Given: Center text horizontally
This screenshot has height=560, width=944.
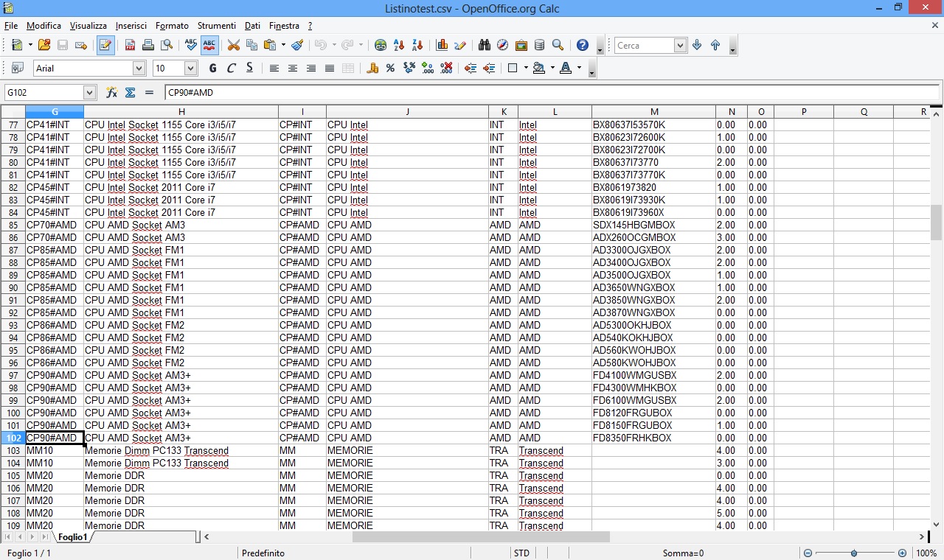Looking at the screenshot, I should point(293,68).
